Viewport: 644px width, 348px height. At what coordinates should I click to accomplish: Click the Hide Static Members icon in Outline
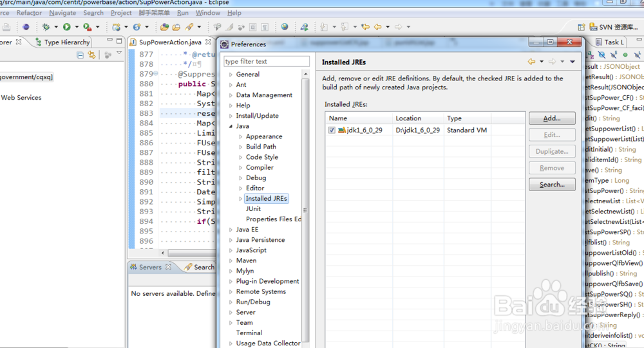coord(614,55)
